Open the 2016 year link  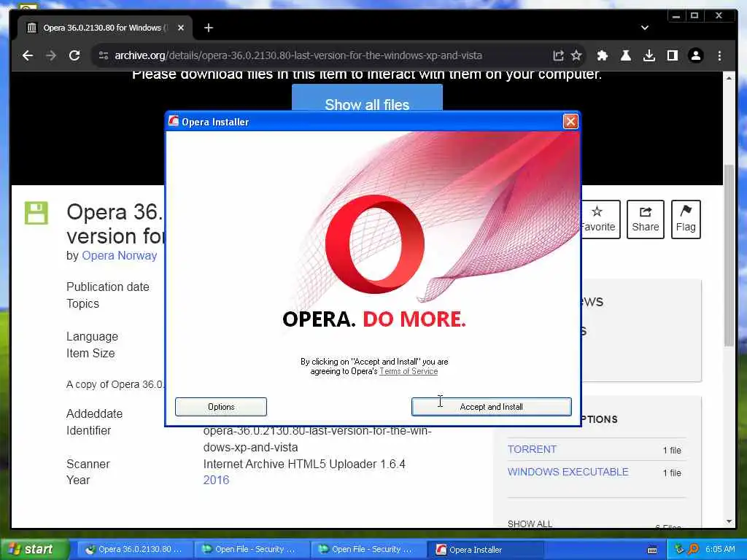coord(216,480)
